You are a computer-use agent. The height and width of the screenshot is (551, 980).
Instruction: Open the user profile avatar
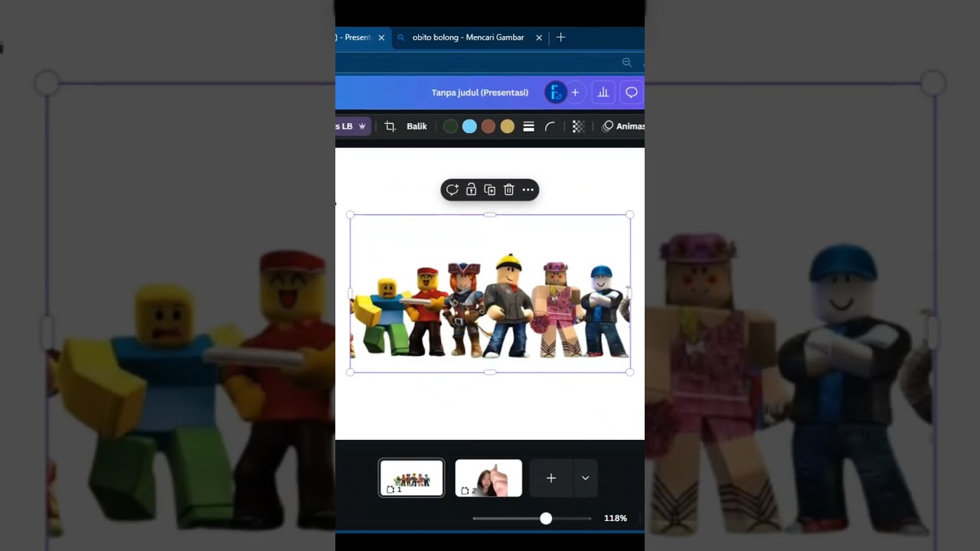pos(555,93)
